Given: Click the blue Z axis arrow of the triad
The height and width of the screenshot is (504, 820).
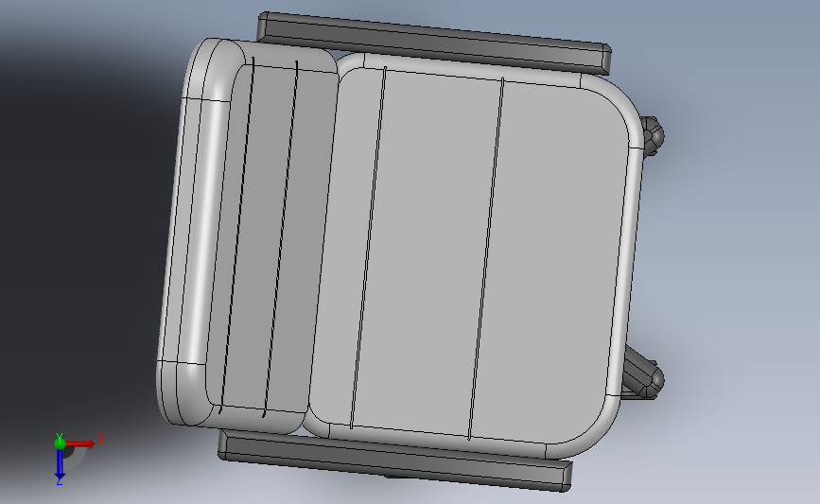Looking at the screenshot, I should 60,465.
